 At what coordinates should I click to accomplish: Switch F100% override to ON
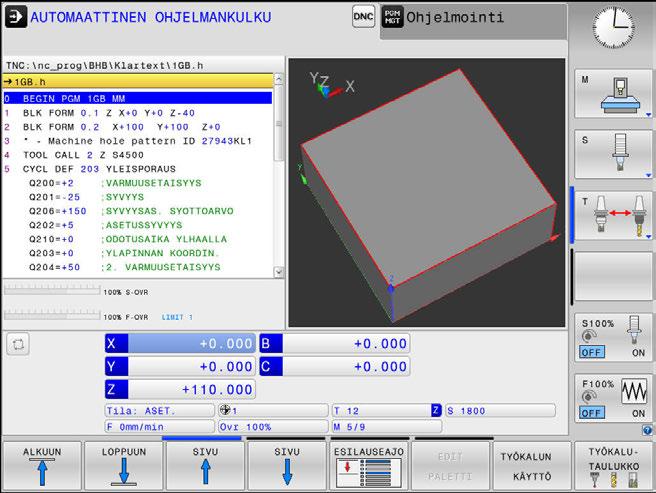click(x=638, y=413)
